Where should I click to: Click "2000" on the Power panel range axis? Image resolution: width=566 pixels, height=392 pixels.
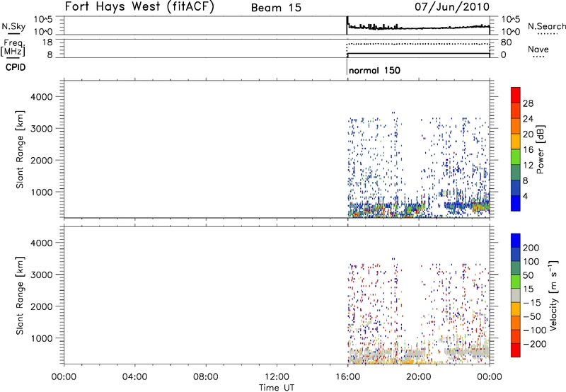(42, 160)
